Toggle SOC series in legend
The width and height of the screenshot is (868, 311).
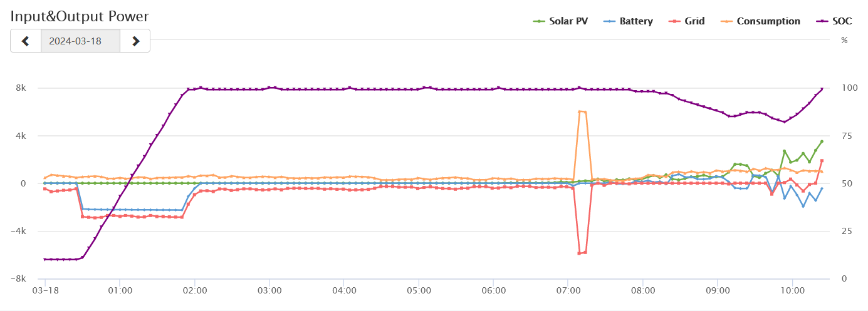click(842, 21)
